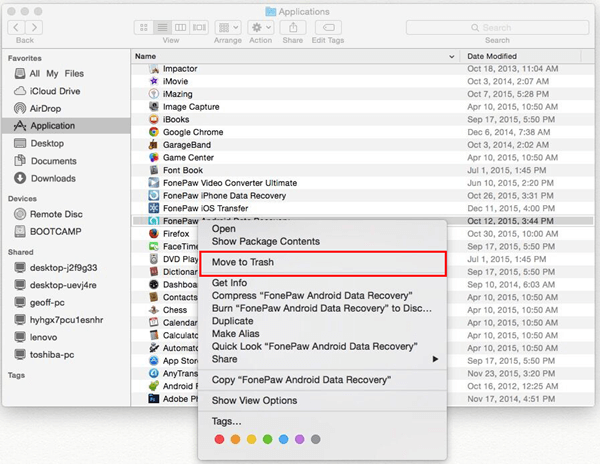Select BOOTCAMP volume
The width and height of the screenshot is (600, 464).
point(47,231)
